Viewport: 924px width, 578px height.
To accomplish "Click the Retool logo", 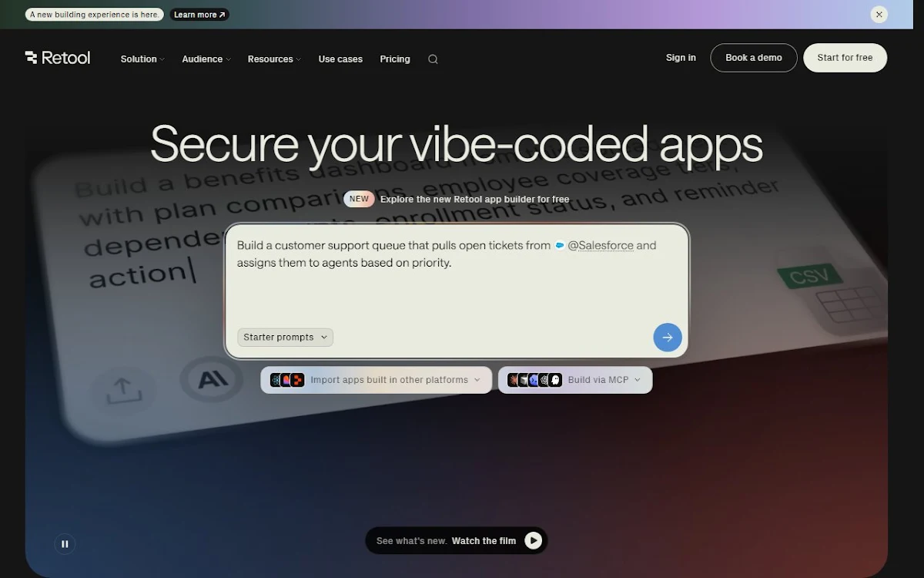I will (58, 58).
